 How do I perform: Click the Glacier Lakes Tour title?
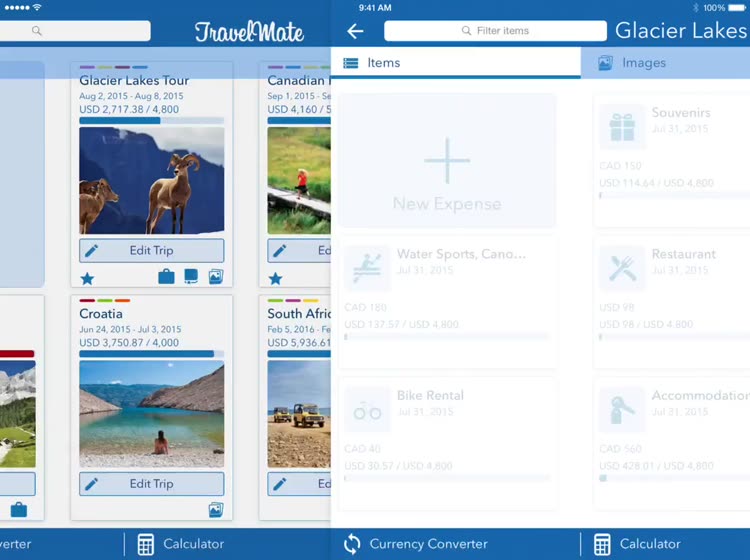tap(134, 80)
